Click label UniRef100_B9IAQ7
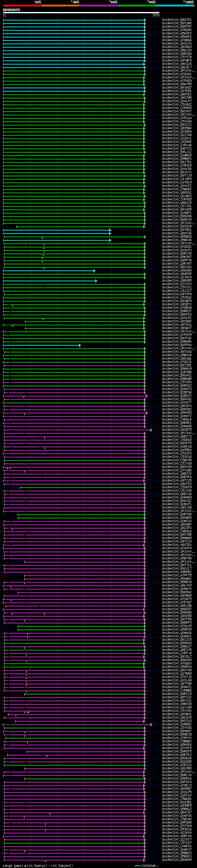The height and width of the screenshot is (868, 197). coord(177,88)
